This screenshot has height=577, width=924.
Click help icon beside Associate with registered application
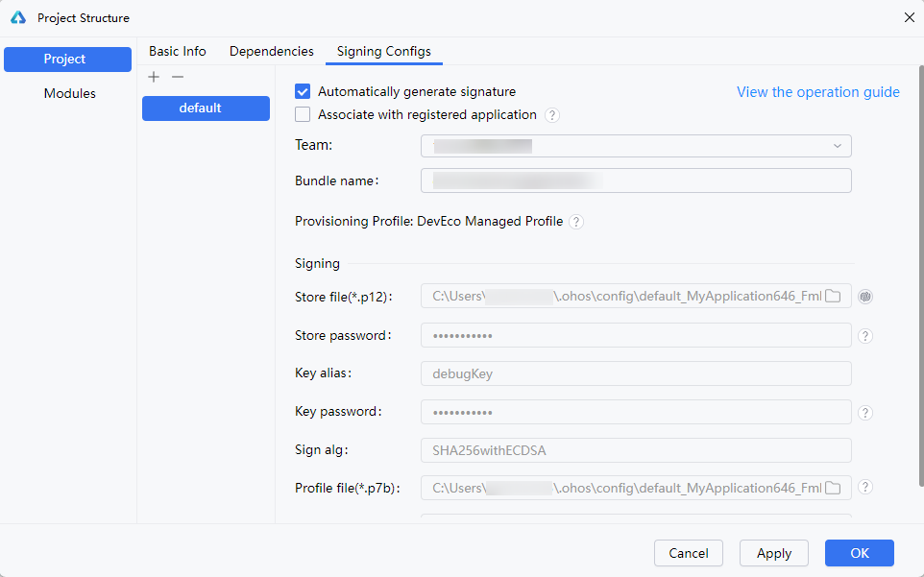click(552, 115)
